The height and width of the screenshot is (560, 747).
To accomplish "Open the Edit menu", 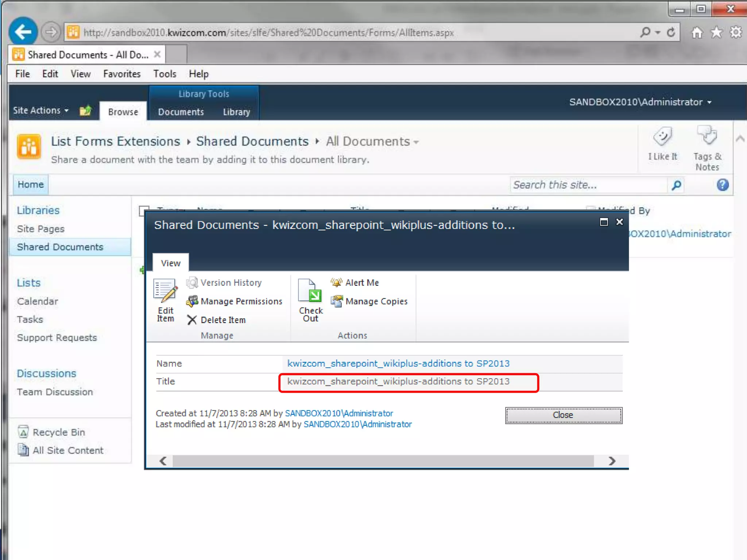I will [50, 74].
